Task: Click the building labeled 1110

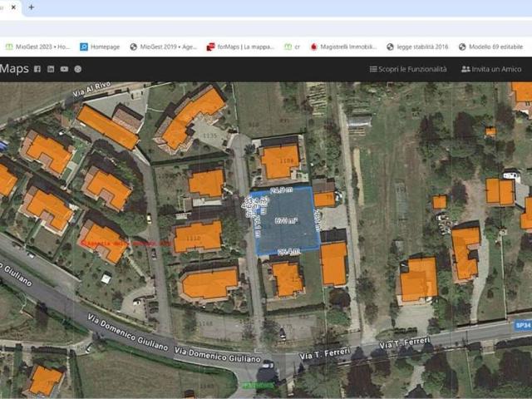Action: point(197,238)
